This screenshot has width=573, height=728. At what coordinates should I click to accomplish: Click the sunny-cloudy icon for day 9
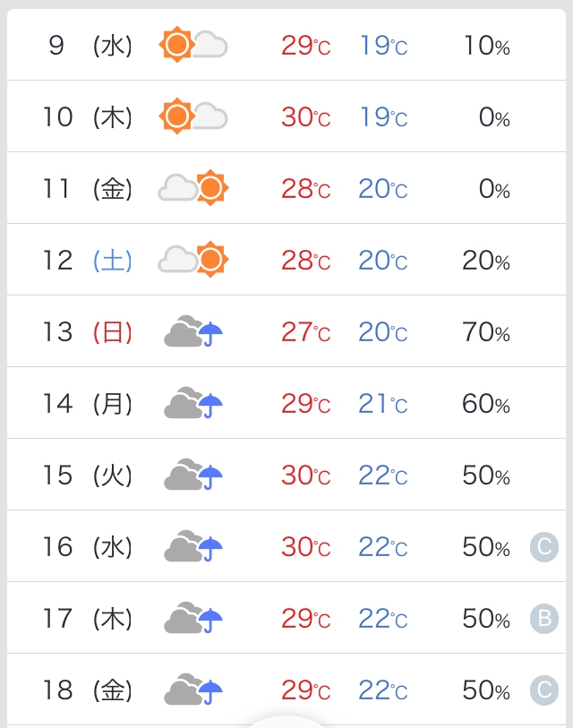(x=192, y=45)
